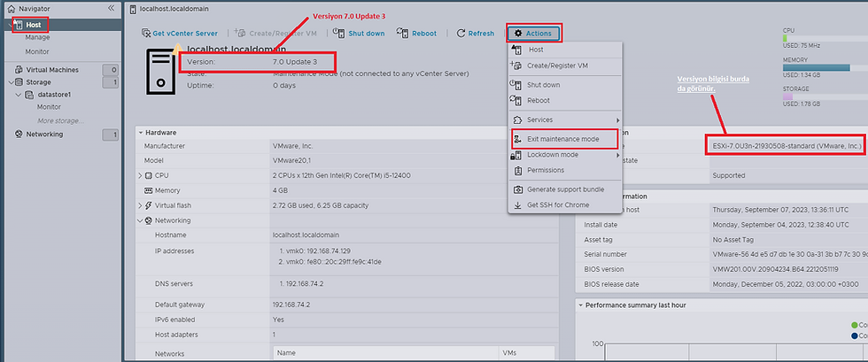Click the Get vCenter Server icon
The image size is (868, 362).
[x=146, y=34]
